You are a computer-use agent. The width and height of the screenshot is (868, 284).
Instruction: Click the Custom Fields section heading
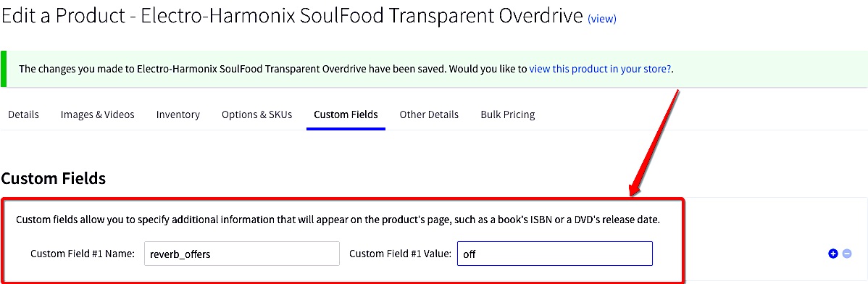point(54,178)
